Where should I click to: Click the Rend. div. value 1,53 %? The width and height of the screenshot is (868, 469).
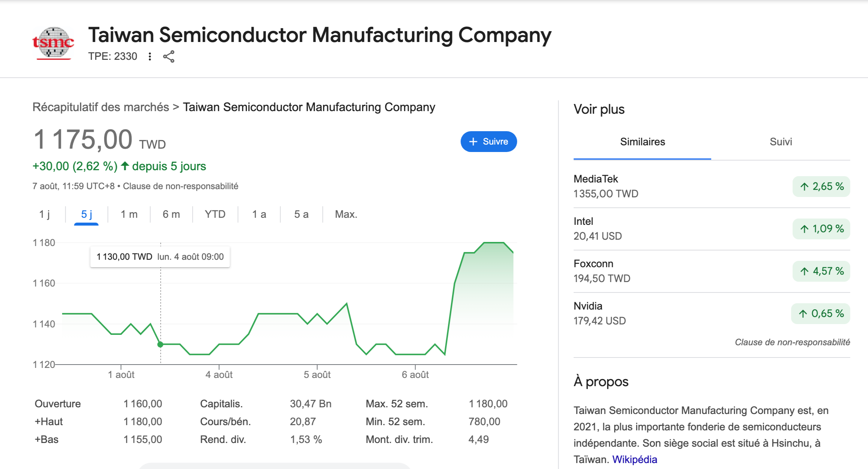pos(306,440)
